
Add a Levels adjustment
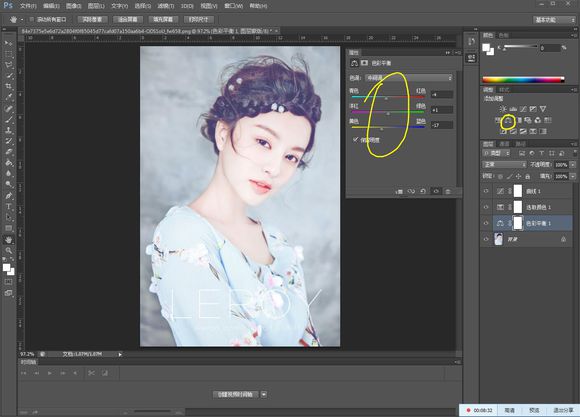(513, 109)
